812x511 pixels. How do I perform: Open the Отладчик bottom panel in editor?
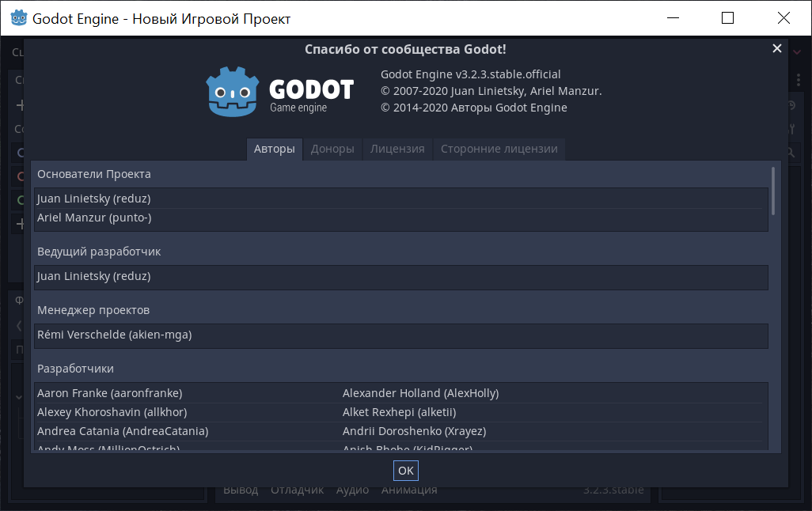click(298, 490)
